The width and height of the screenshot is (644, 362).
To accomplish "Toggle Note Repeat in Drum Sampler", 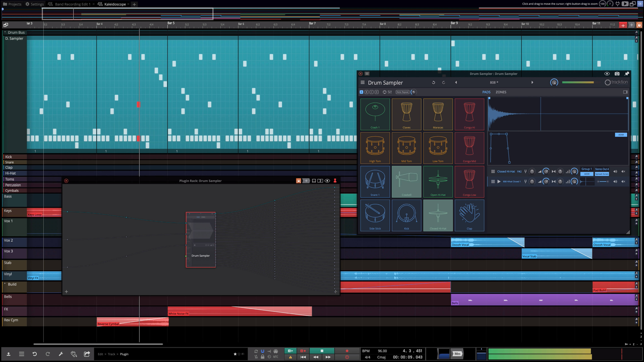I will click(402, 92).
